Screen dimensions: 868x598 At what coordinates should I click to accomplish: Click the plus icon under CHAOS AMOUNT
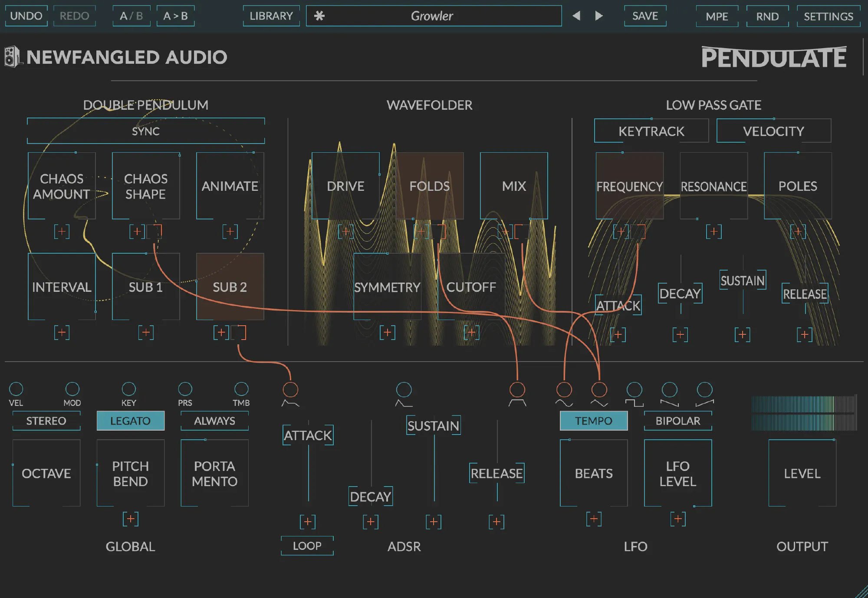(62, 232)
